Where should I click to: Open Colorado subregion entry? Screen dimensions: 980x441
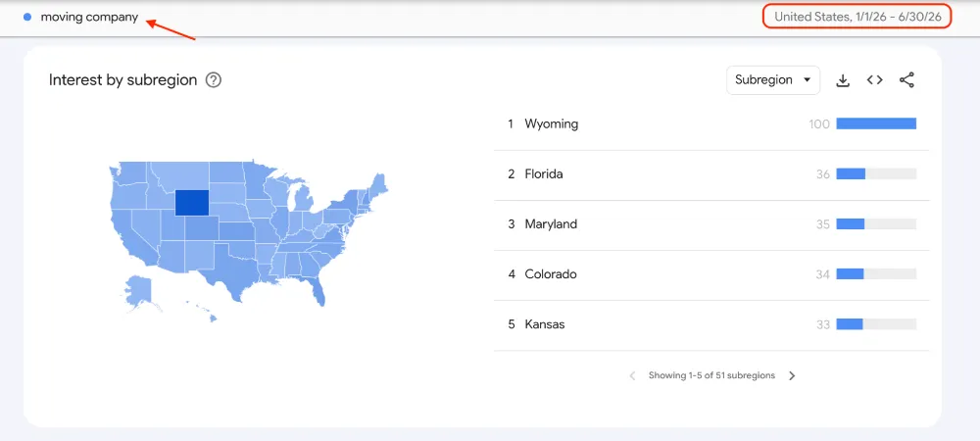coord(711,274)
